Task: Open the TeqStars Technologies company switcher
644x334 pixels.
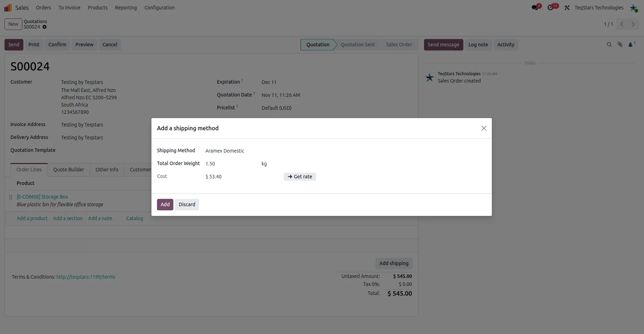Action: click(x=599, y=8)
